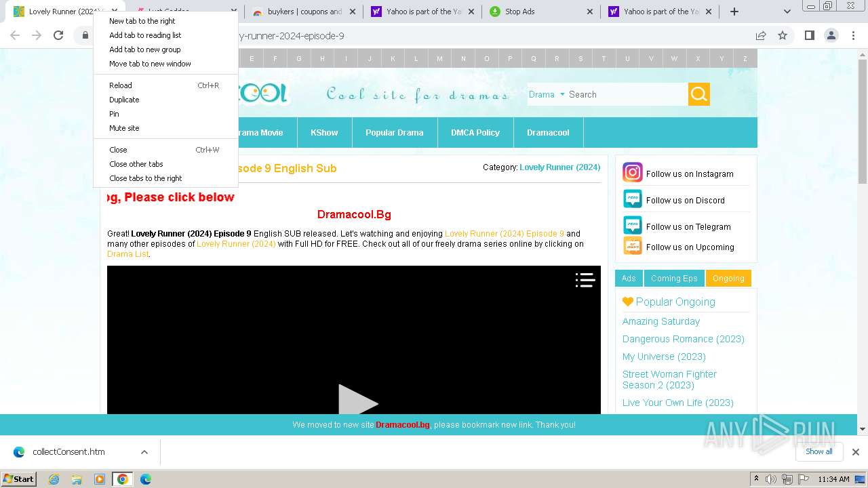Close the downloads bar

pyautogui.click(x=855, y=452)
